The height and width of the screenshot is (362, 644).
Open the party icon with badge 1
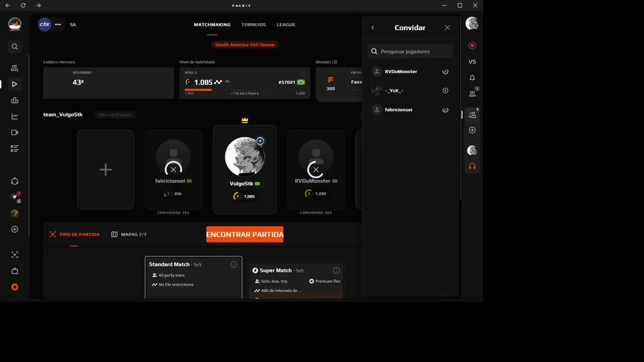coord(472,114)
